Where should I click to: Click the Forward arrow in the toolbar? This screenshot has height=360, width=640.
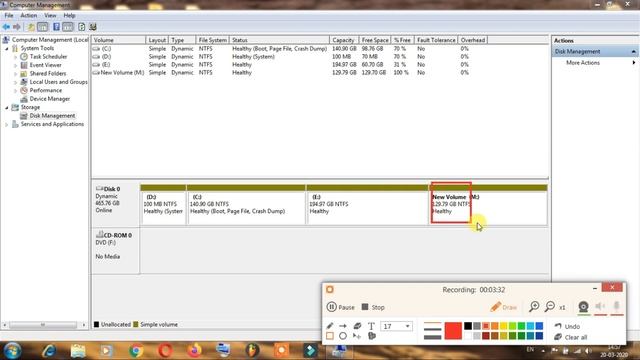(x=17, y=27)
